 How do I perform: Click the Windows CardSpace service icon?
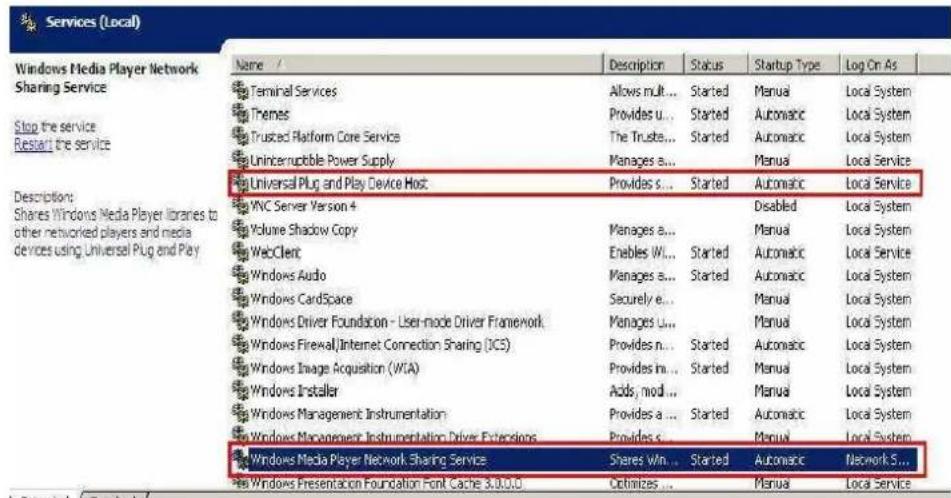[x=241, y=298]
